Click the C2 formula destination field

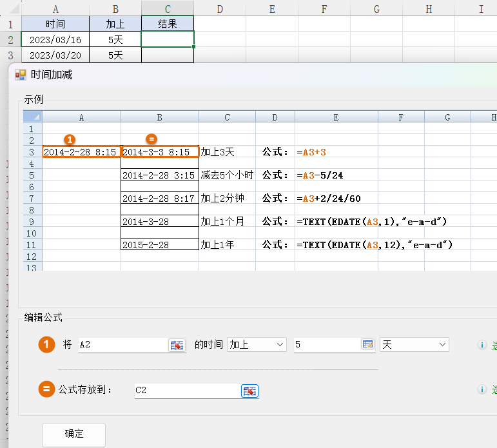(186, 390)
